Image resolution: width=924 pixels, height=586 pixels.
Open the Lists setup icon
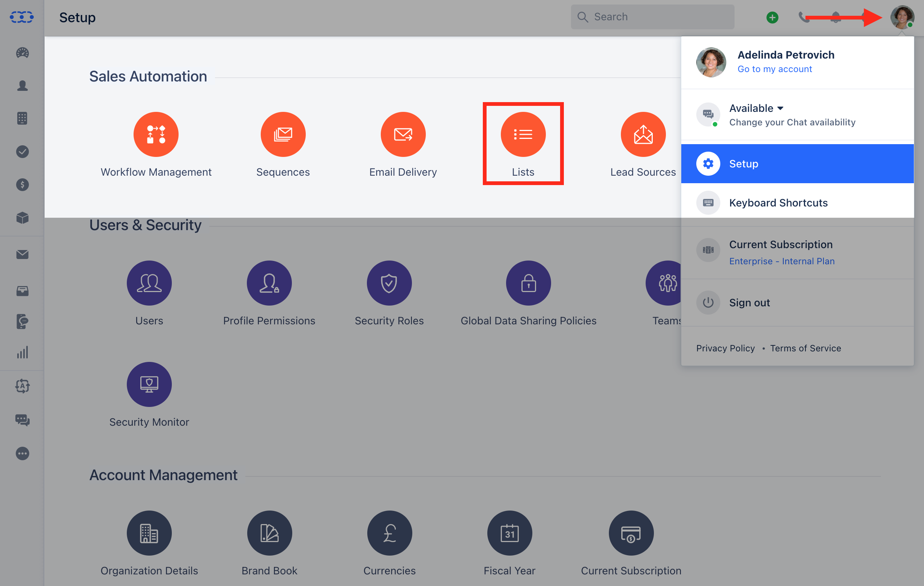click(523, 134)
